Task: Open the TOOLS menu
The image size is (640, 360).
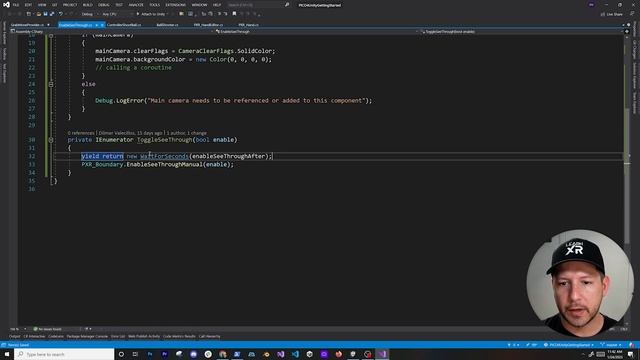Action: click(x=154, y=5)
